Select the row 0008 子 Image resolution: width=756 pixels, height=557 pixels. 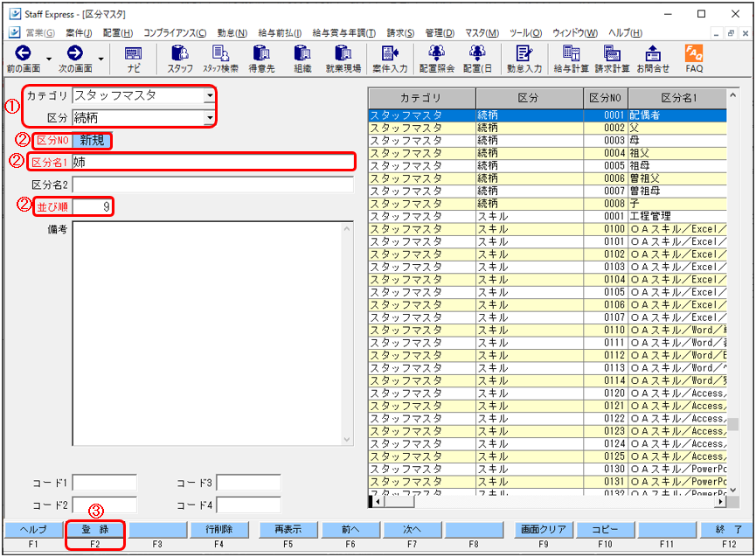point(547,204)
